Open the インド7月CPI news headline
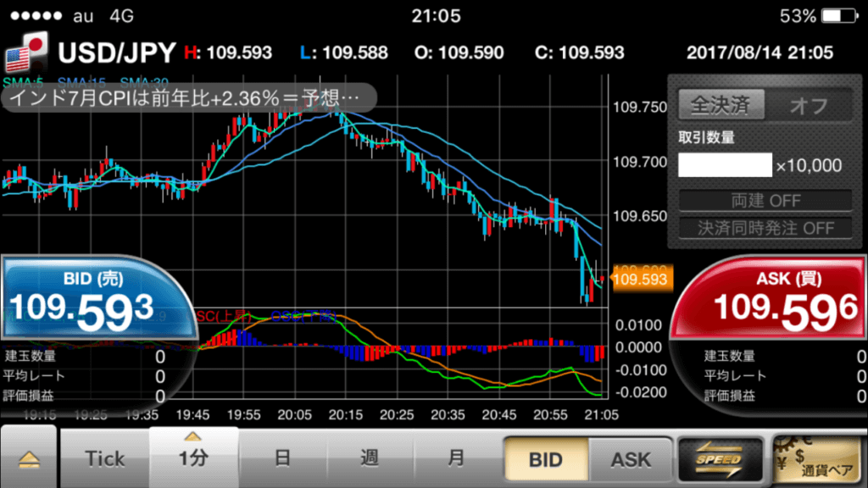This screenshot has height=488, width=868. tap(188, 98)
